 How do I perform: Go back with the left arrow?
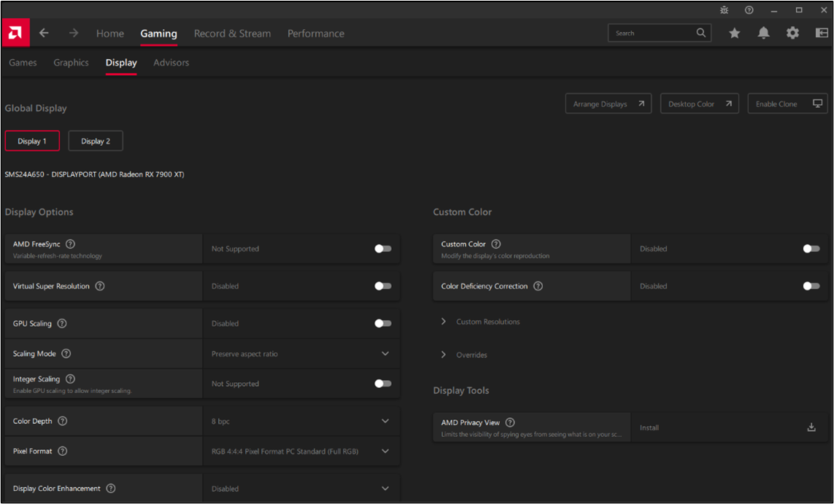(x=45, y=33)
